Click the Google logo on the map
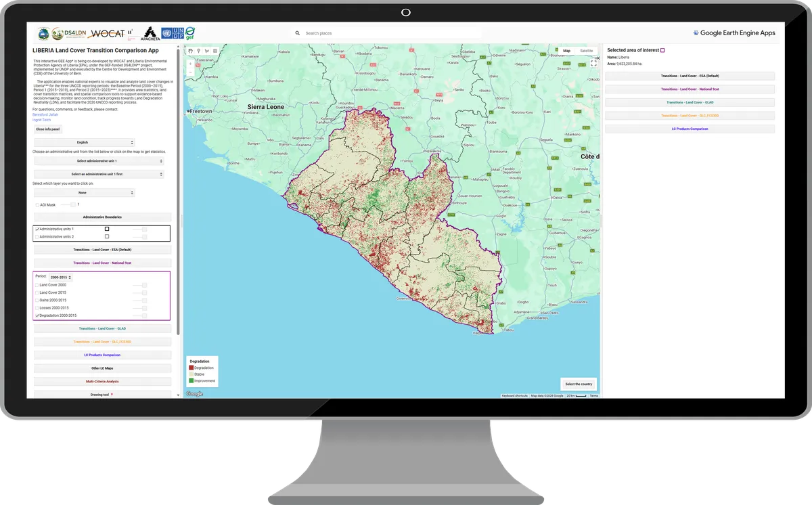812x505 pixels. pyautogui.click(x=194, y=394)
